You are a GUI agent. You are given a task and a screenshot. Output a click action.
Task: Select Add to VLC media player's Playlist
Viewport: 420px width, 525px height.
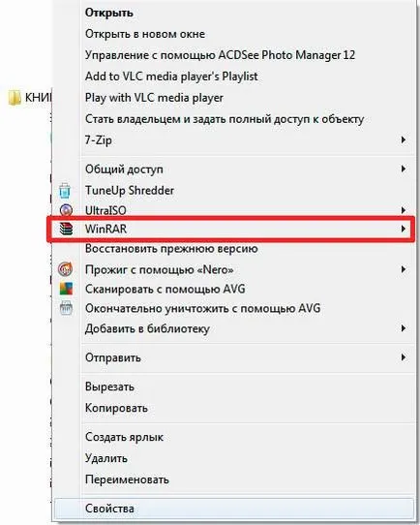pos(171,77)
